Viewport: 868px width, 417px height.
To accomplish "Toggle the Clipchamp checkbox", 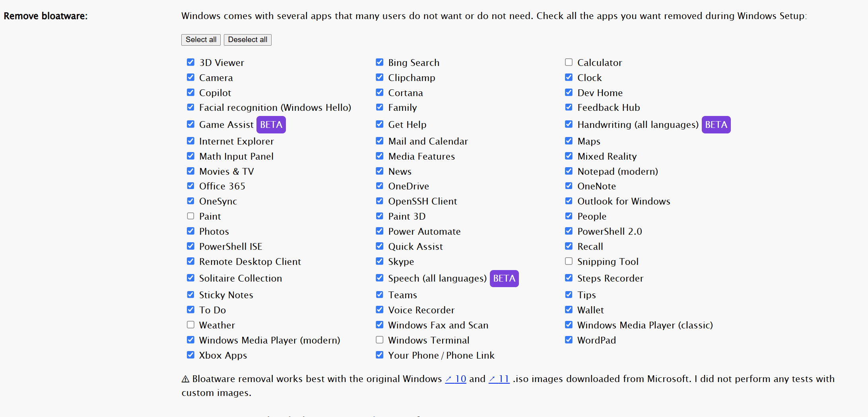I will [380, 77].
